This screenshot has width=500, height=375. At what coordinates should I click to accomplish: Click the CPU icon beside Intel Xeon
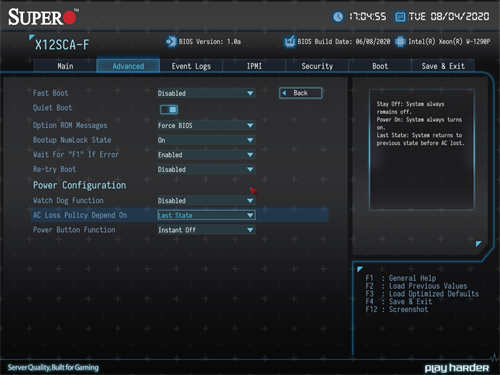(x=400, y=42)
